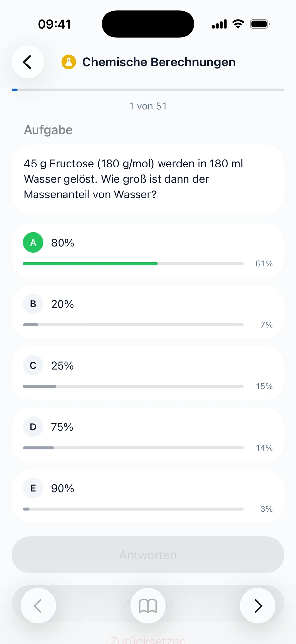Viewport: 296px width, 644px height.
Task: Select answer B circle 20%
Action: [x=33, y=304]
